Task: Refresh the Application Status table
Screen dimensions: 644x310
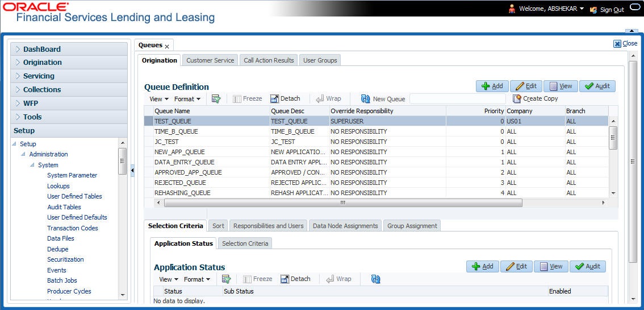Action: [375, 279]
